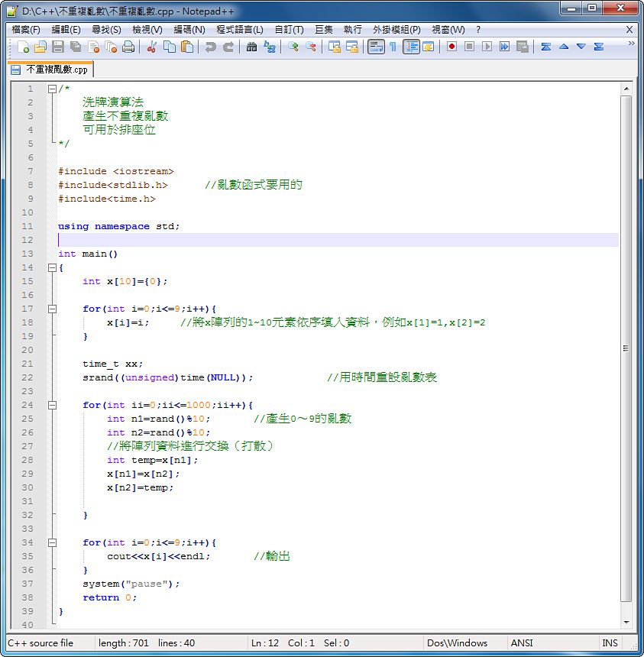Click the 'length : 701' status bar text
The height and width of the screenshot is (657, 644).
tap(123, 642)
